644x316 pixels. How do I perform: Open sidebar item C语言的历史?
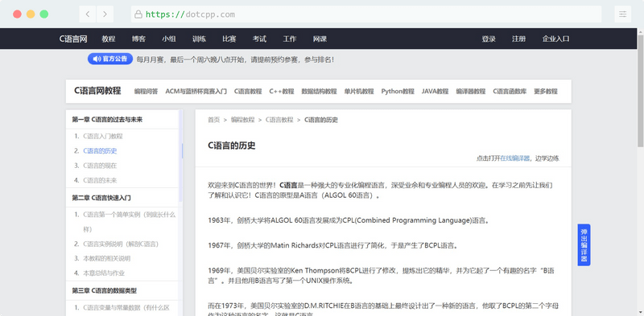pos(100,151)
